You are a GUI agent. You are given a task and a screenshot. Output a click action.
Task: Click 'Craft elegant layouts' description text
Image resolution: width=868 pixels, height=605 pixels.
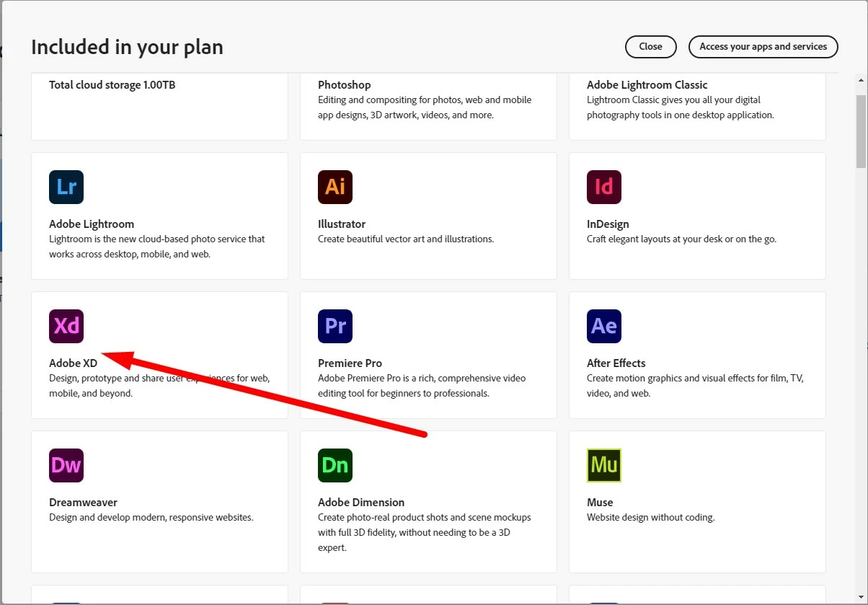point(681,239)
